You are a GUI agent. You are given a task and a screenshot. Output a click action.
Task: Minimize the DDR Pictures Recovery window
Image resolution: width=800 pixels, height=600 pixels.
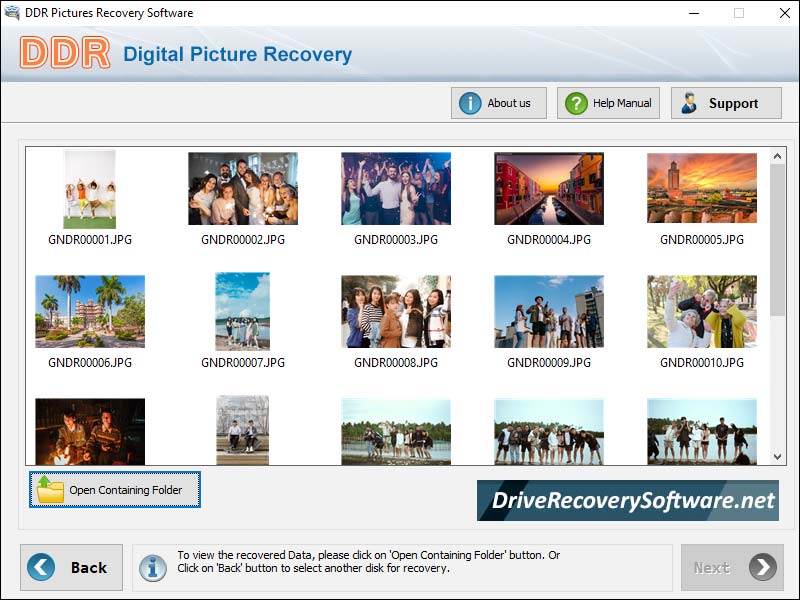(694, 13)
